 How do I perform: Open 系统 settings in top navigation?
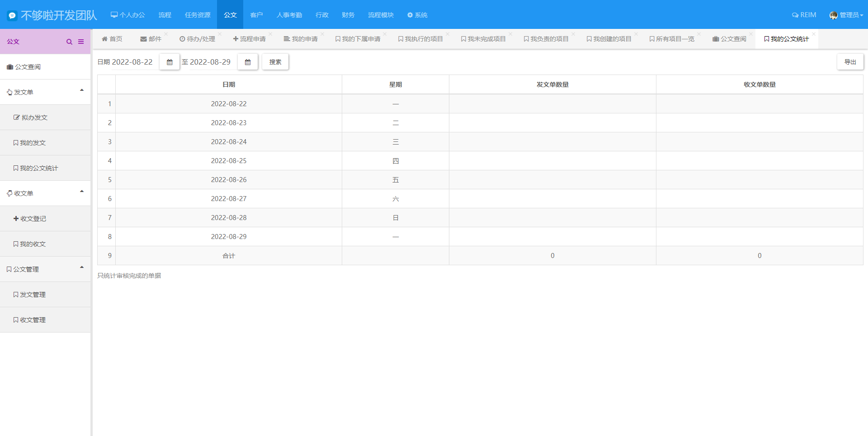tap(417, 15)
